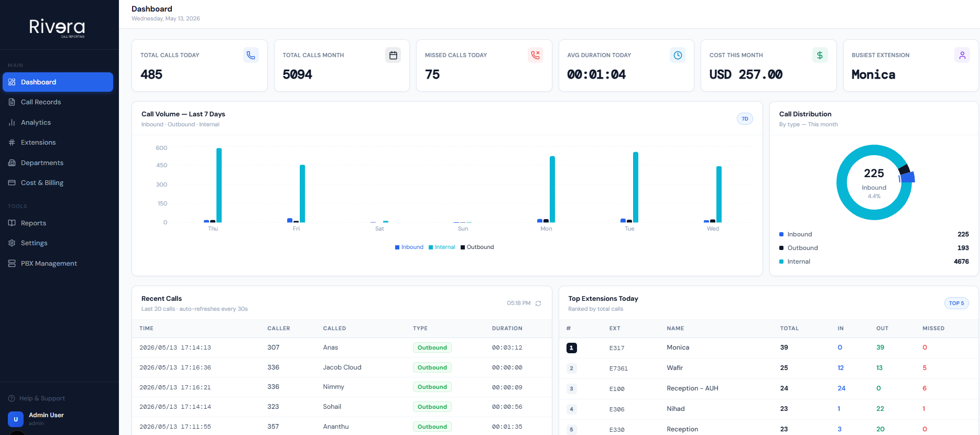Click the Cost & Billing card icon
The height and width of the screenshot is (435, 980).
tap(12, 183)
